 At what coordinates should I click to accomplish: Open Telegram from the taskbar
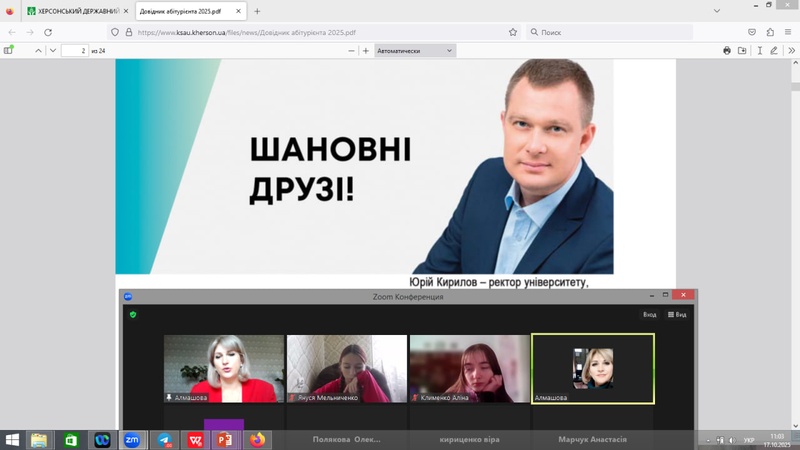tap(163, 439)
